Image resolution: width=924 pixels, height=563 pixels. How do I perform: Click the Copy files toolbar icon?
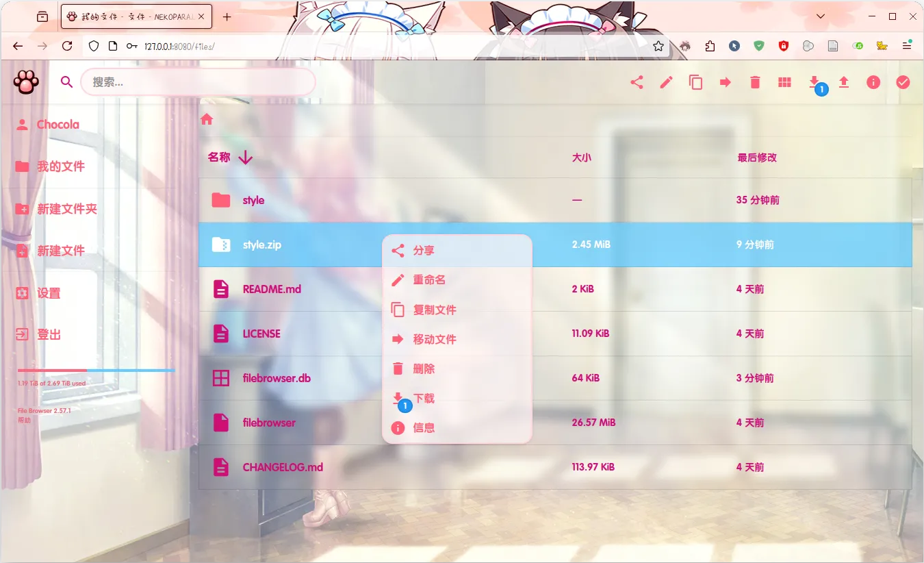coord(695,82)
